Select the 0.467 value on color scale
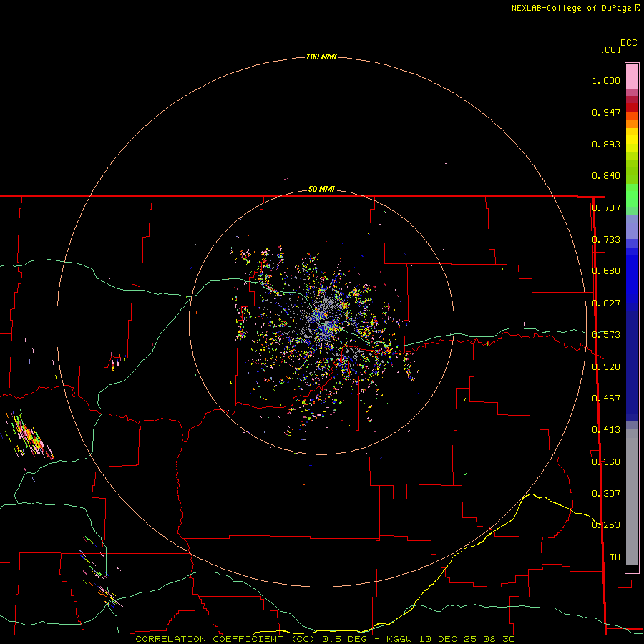This screenshot has width=644, height=644. click(606, 399)
